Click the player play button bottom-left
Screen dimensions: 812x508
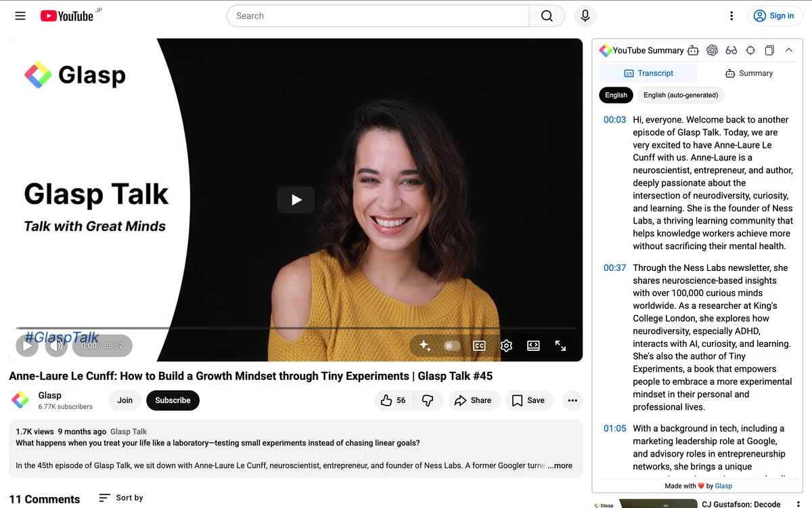tap(27, 345)
